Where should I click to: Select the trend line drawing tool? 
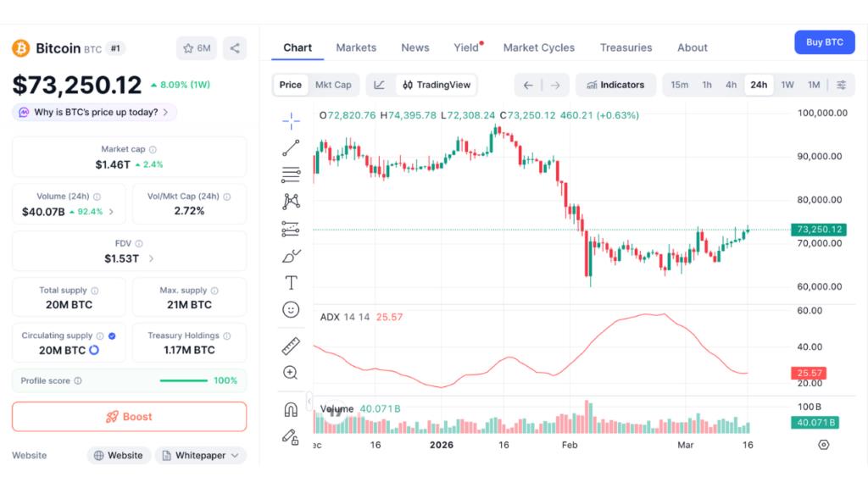[291, 147]
